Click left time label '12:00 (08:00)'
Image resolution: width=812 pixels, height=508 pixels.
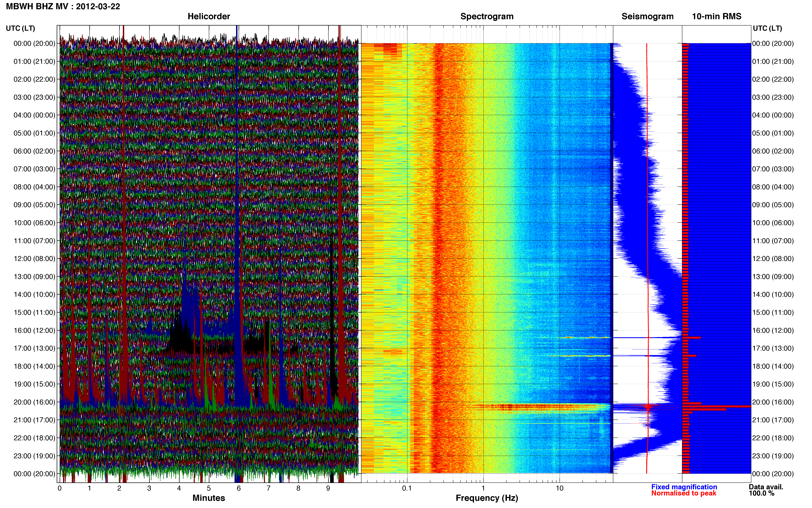[x=34, y=259]
